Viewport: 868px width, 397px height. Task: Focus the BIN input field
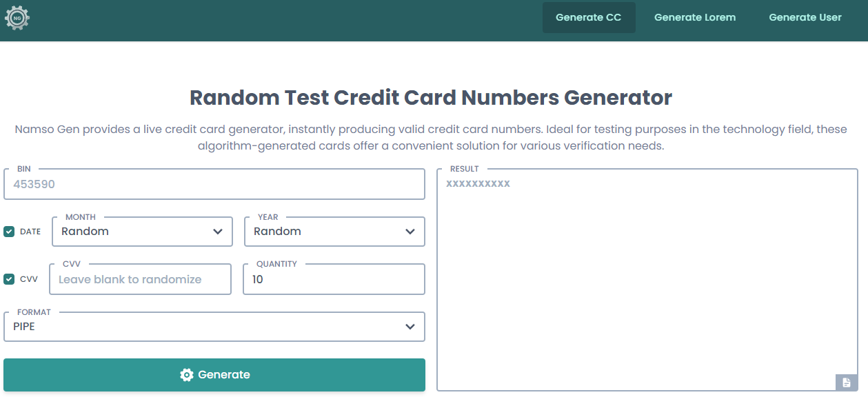pos(214,185)
